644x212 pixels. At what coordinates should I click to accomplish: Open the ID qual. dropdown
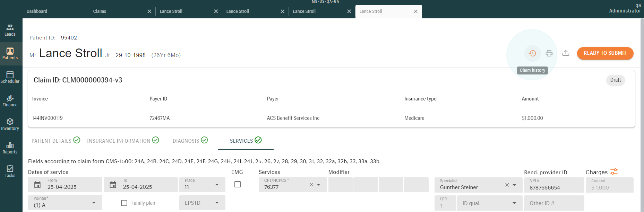(x=490, y=203)
